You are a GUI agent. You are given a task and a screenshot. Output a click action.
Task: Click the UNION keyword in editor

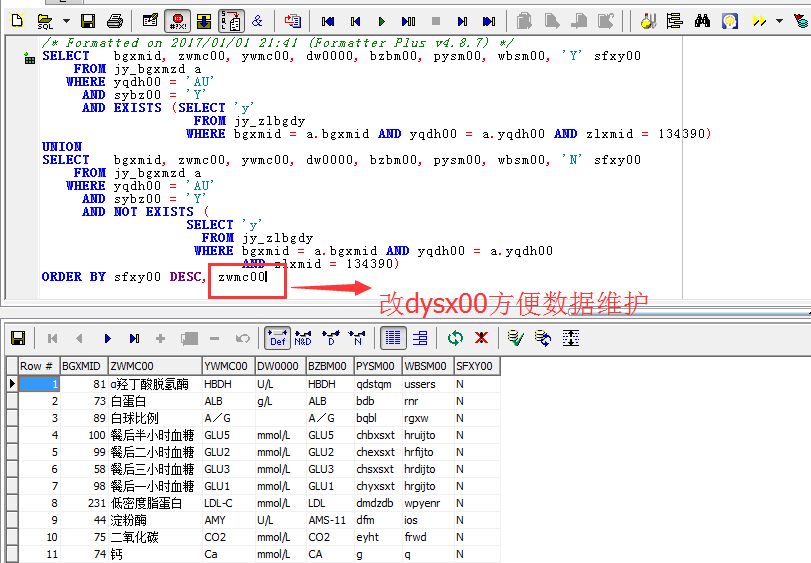click(62, 147)
